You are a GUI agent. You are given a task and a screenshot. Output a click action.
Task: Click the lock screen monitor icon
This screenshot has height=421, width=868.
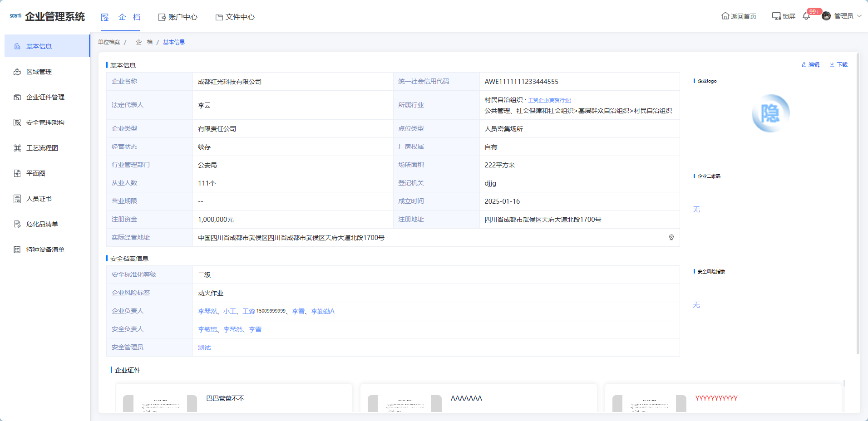(x=776, y=16)
